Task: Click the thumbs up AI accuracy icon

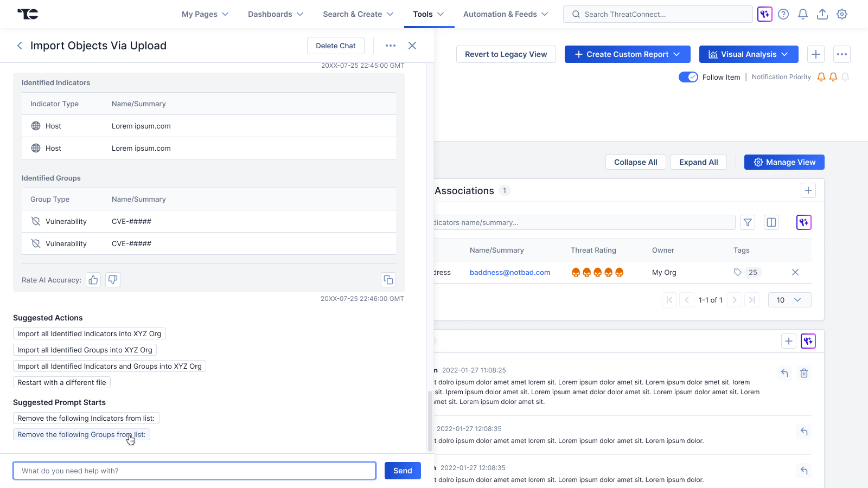Action: 93,280
